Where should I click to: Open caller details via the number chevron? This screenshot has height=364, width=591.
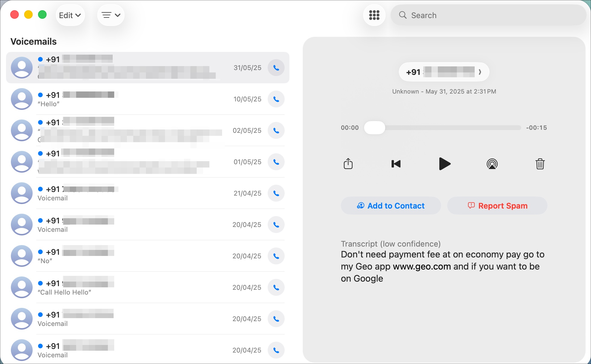pos(480,72)
